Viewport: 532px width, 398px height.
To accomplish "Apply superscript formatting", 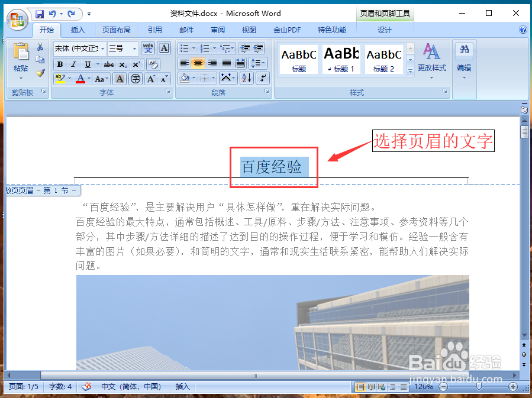I will tap(136, 64).
